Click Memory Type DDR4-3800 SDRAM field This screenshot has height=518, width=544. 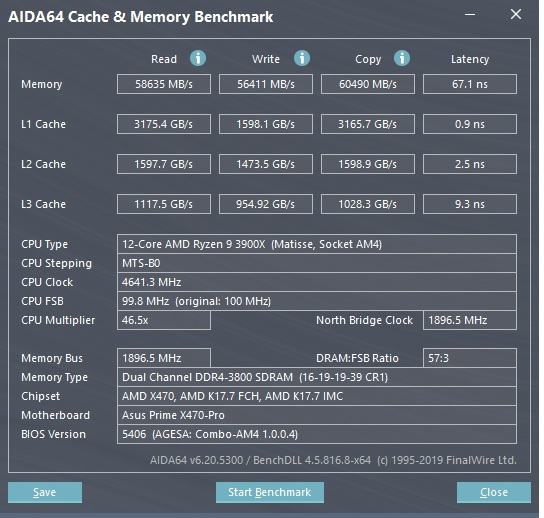317,377
